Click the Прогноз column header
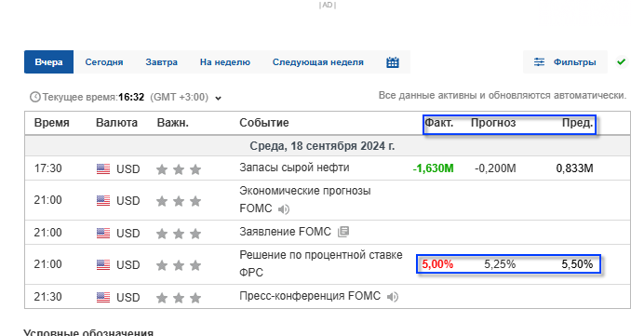644x336 pixels. point(493,123)
